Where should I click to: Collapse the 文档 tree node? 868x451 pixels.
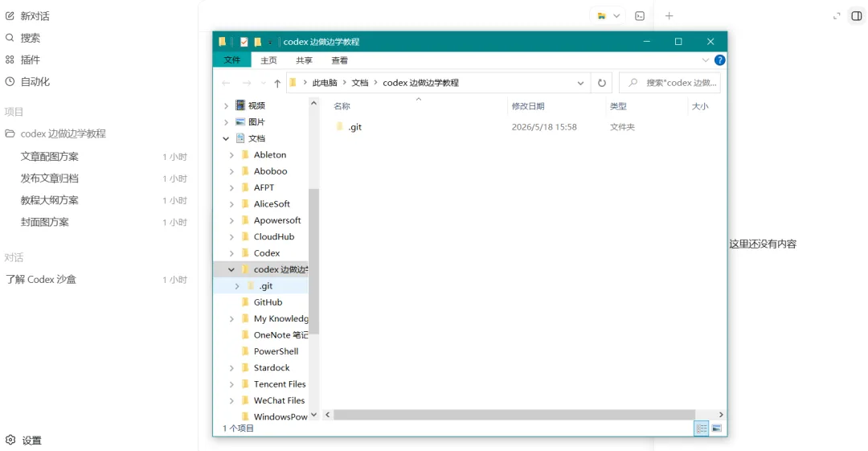point(226,138)
